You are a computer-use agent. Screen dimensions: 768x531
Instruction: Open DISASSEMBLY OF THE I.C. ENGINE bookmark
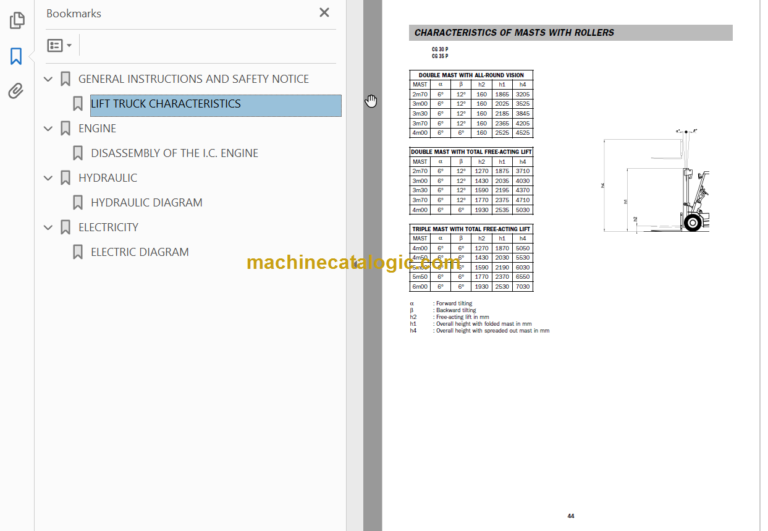tap(174, 153)
